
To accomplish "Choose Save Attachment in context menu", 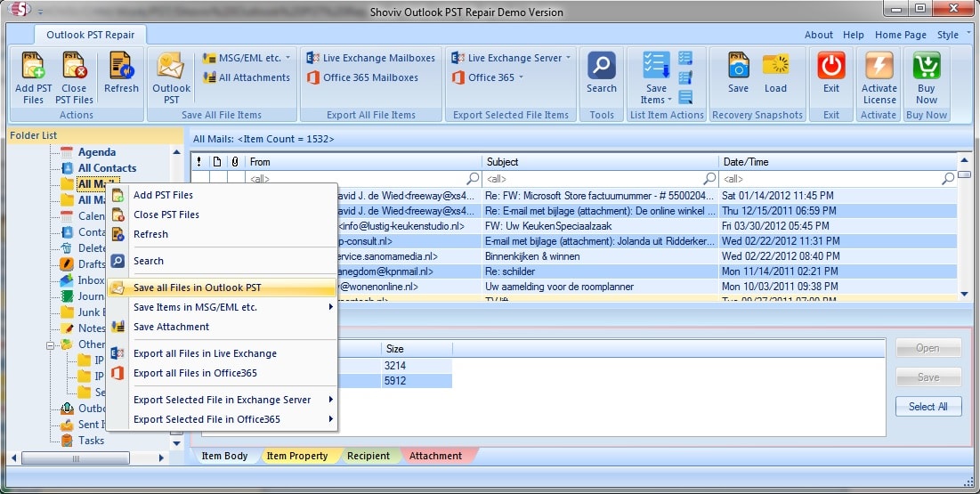I will 222,327.
